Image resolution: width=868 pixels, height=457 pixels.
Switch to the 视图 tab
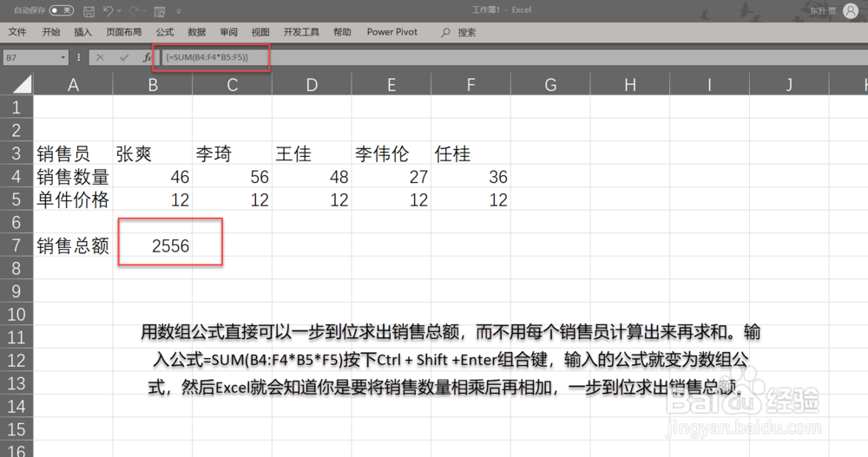click(x=260, y=32)
